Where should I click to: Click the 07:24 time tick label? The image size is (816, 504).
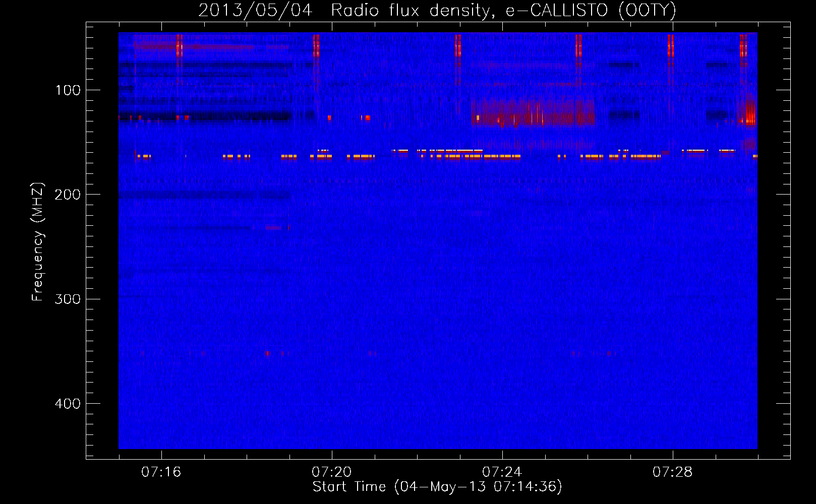502,472
